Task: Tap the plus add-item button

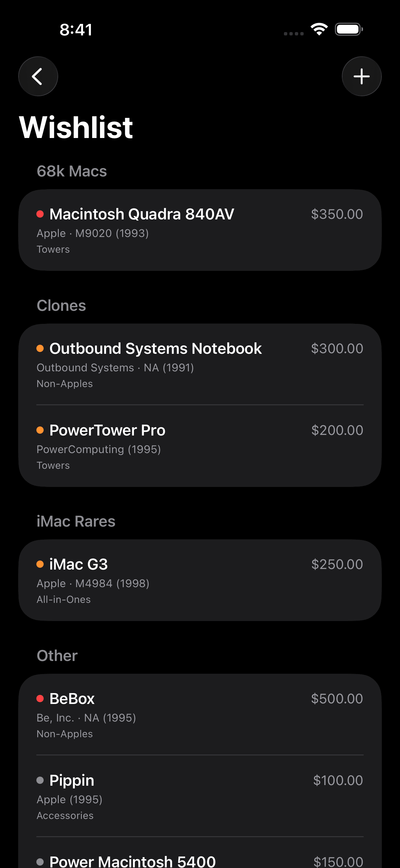Action: click(x=362, y=77)
